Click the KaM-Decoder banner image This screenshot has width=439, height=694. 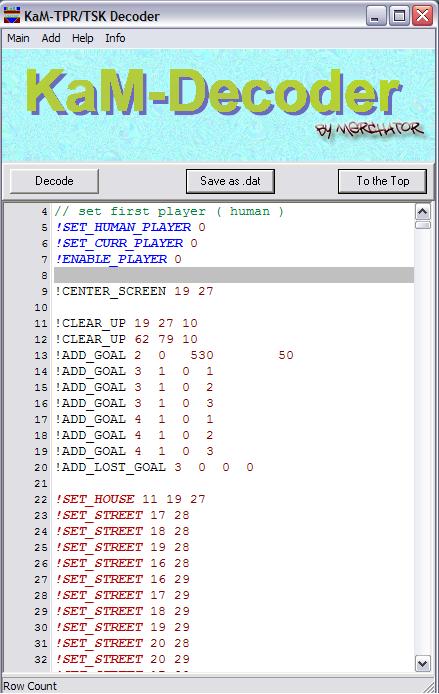click(x=219, y=105)
